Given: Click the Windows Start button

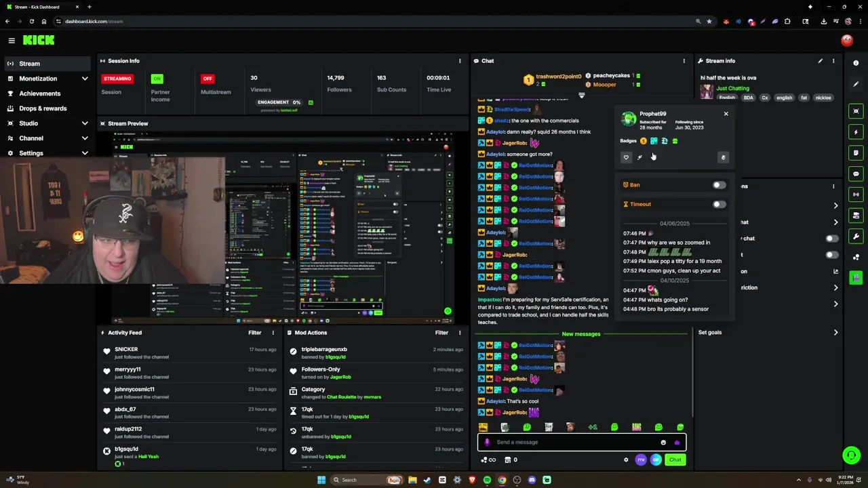Looking at the screenshot, I should click(321, 480).
